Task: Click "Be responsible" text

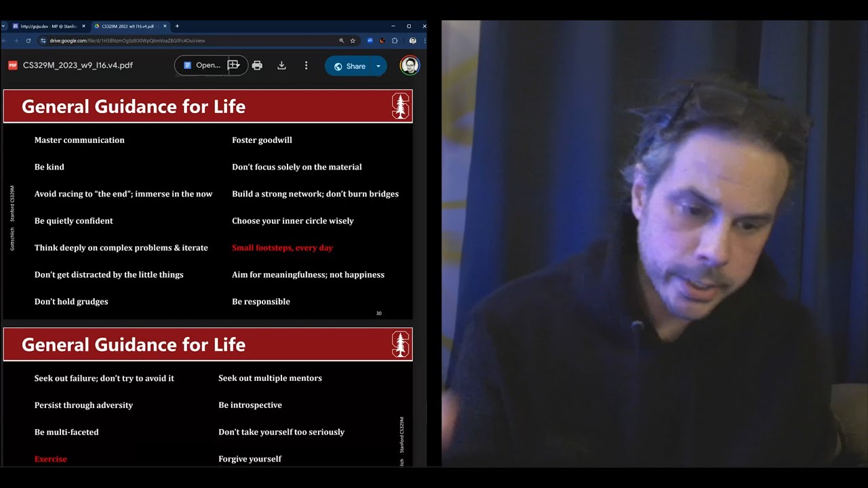Action: click(261, 302)
